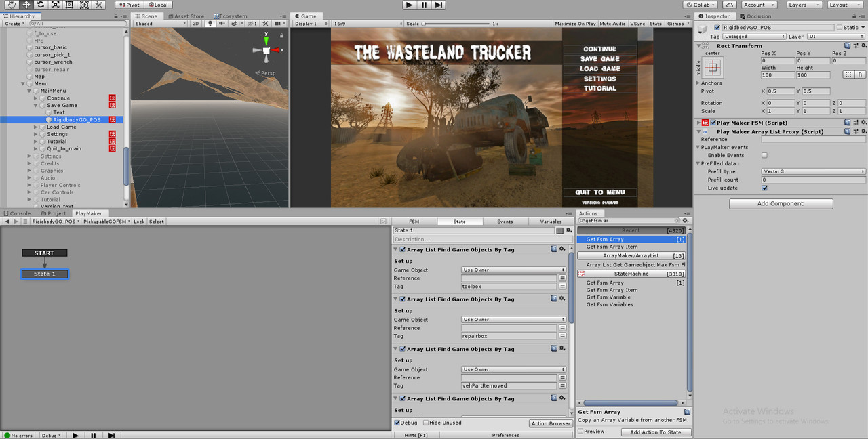Open the settings gear of the toolbox action
868x439 pixels.
[562, 249]
